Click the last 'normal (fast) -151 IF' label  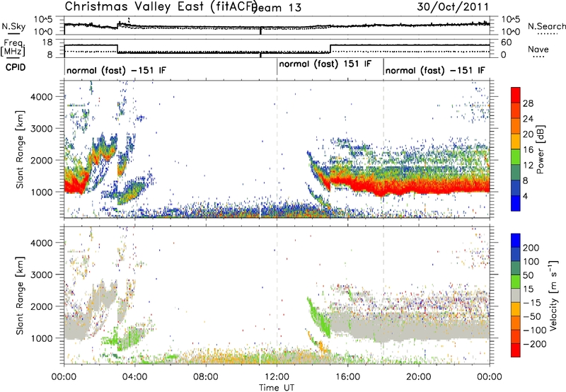pos(435,70)
